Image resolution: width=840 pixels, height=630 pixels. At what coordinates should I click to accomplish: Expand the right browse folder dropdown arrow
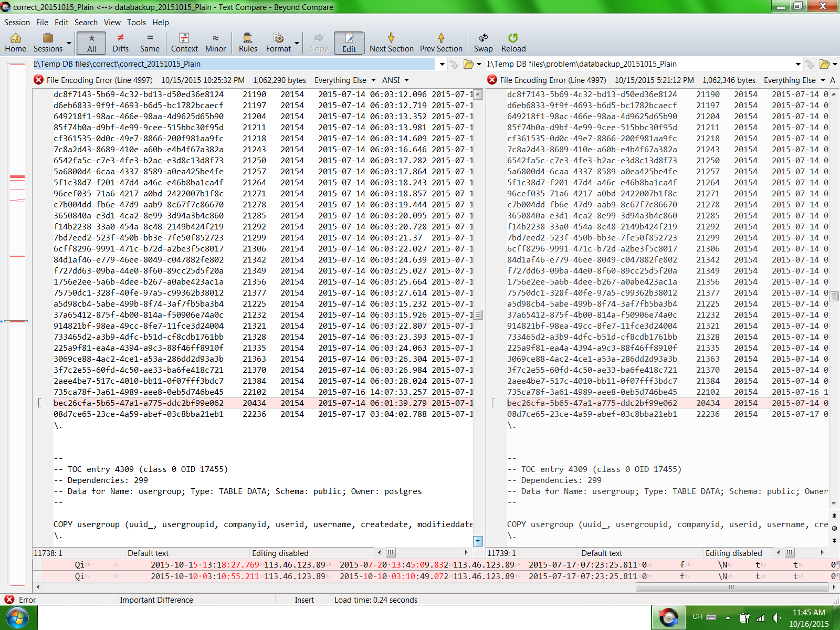835,64
